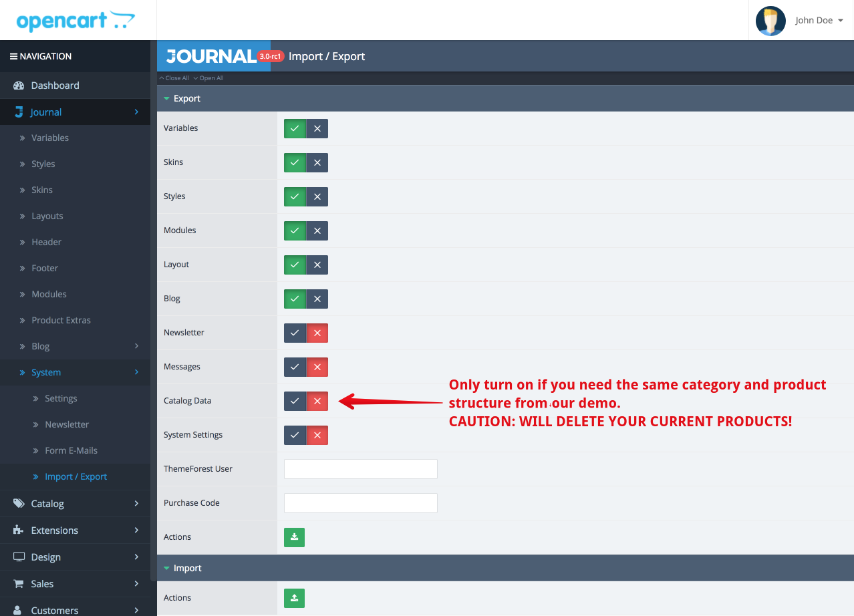Viewport: 854px width, 616px height.
Task: Click the John Doe avatar picture
Action: point(770,21)
